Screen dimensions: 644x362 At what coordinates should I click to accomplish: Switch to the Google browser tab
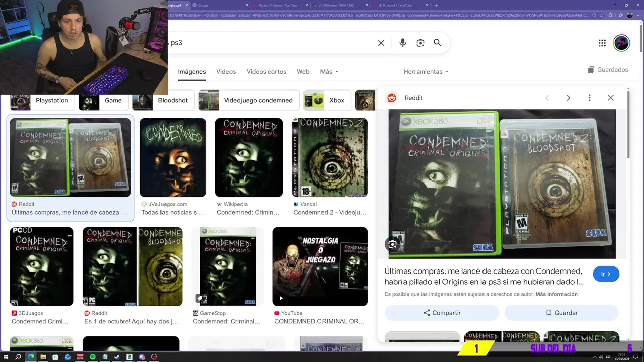point(219,5)
